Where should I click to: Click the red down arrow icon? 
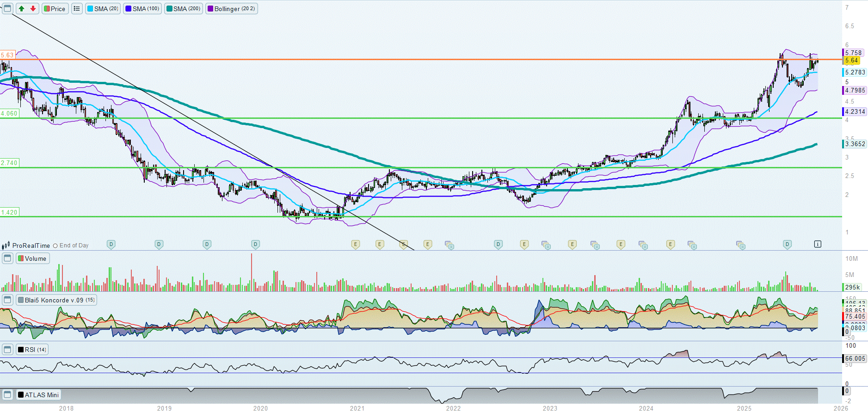(33, 9)
